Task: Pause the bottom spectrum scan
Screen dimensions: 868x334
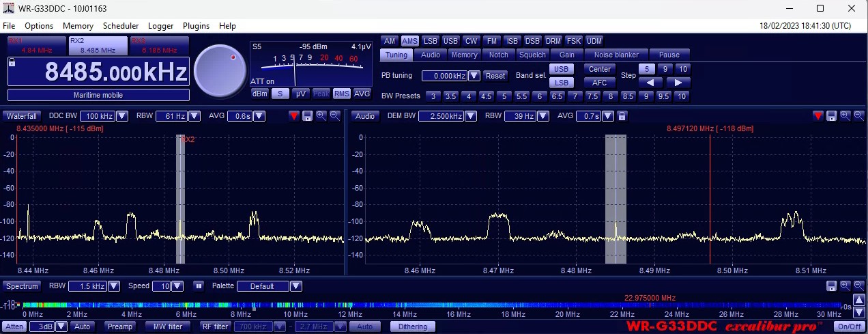Action: (x=199, y=286)
